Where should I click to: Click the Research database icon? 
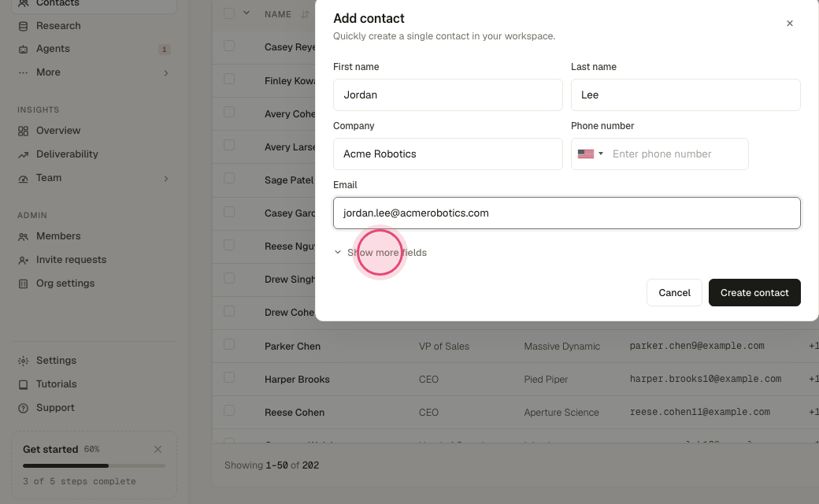tap(23, 26)
